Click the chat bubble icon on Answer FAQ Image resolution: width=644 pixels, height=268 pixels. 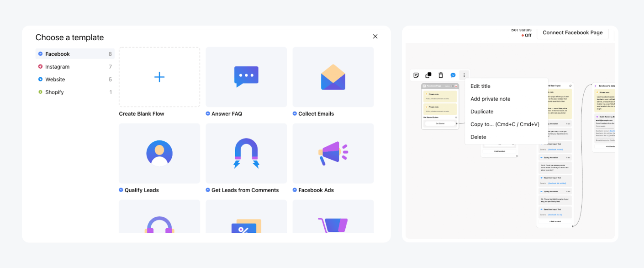coord(246,76)
